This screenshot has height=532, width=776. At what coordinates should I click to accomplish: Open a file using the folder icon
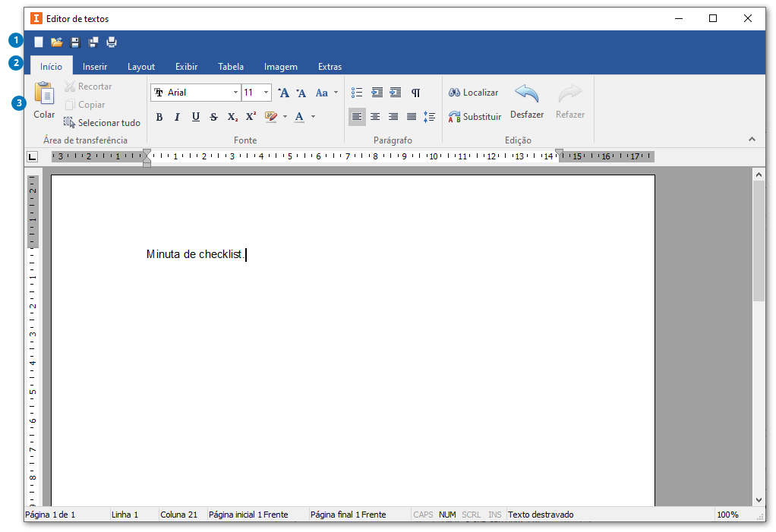point(57,42)
